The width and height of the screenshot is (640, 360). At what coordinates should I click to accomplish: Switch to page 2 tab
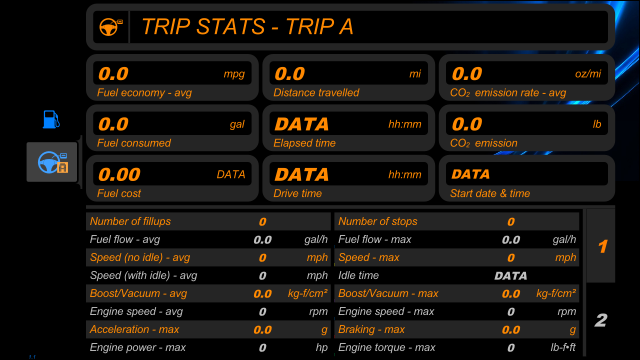click(x=601, y=320)
